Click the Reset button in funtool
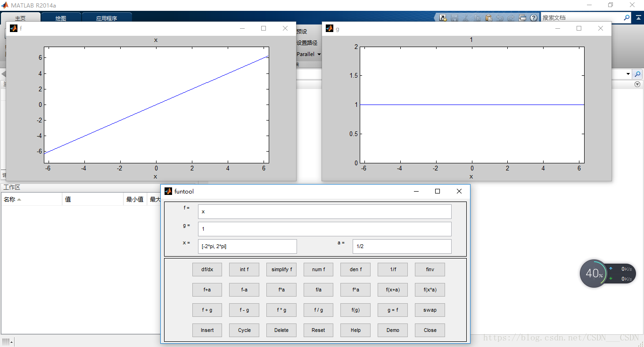This screenshot has height=347, width=644. (x=319, y=331)
